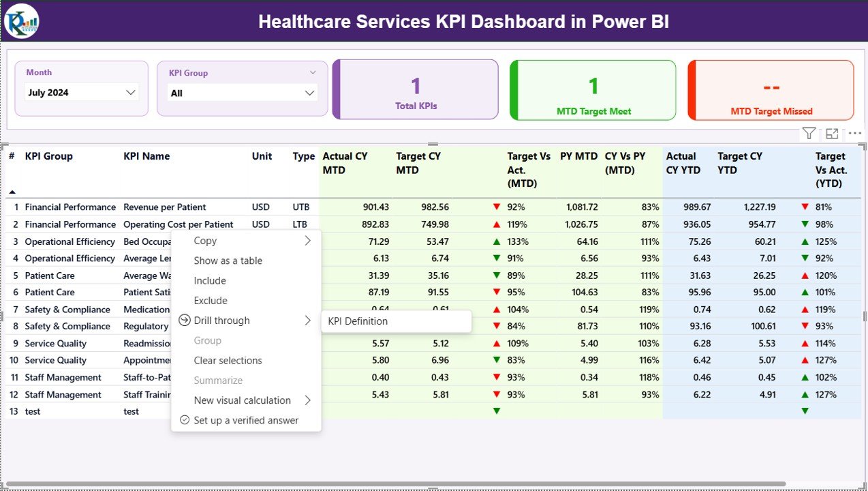This screenshot has width=868, height=491.
Task: Click the green MTD Target Meet card
Action: pyautogui.click(x=592, y=89)
